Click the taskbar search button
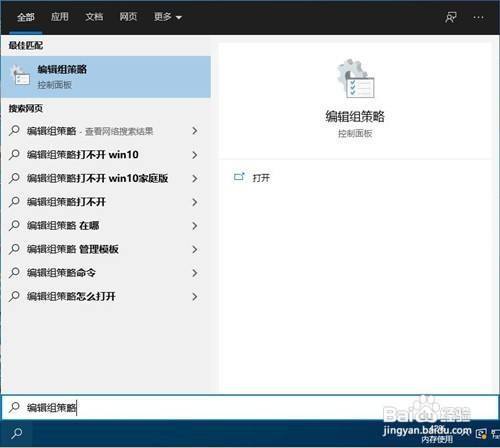Viewport: 500px width, 448px height. 16,433
